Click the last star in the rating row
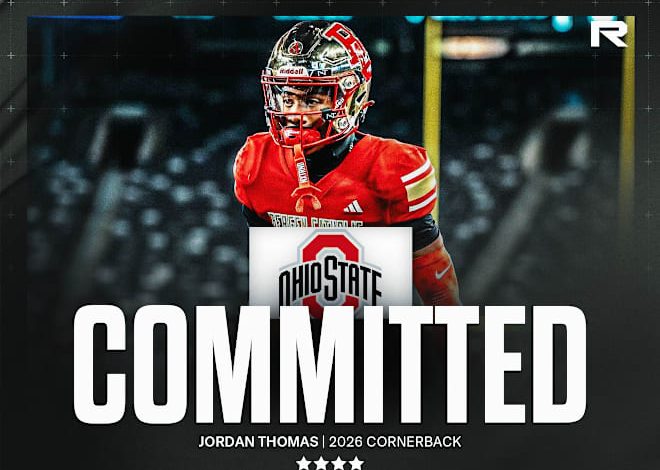The height and width of the screenshot is (470, 660). (x=356, y=463)
